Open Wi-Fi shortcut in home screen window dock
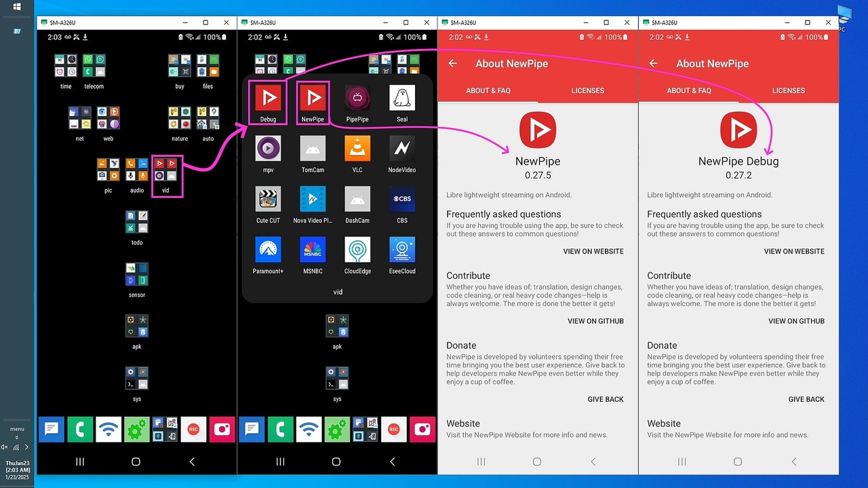 point(108,429)
